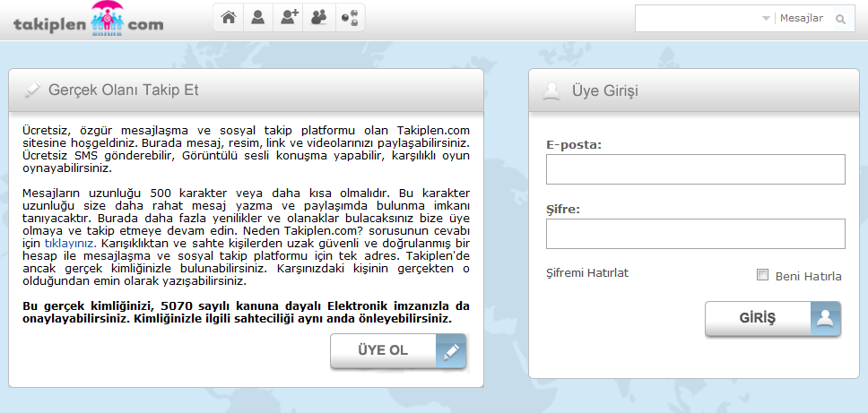Viewport: 868px width, 413px height.
Task: Select the user icon beside Üye Girişi
Action: [x=551, y=90]
